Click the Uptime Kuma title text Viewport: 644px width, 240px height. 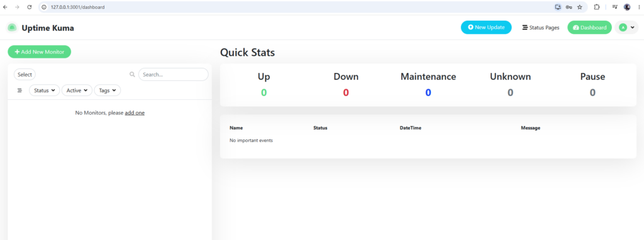coord(48,28)
